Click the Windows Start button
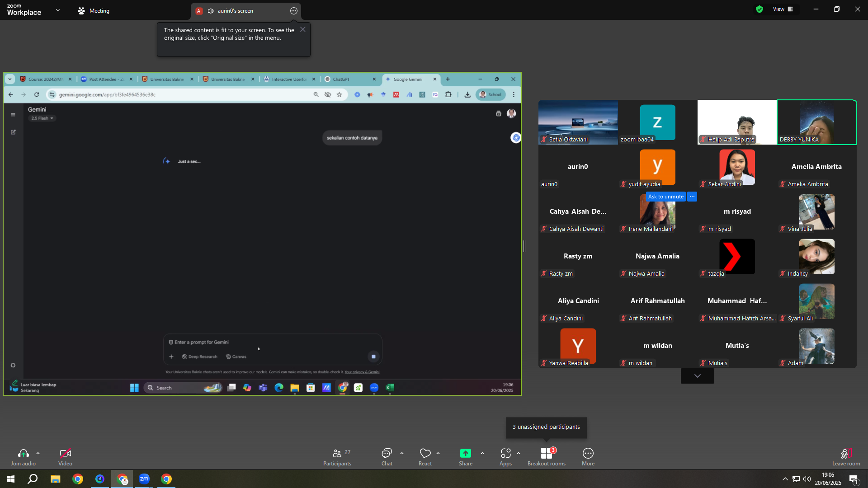Image resolution: width=868 pixels, height=488 pixels. (11, 479)
